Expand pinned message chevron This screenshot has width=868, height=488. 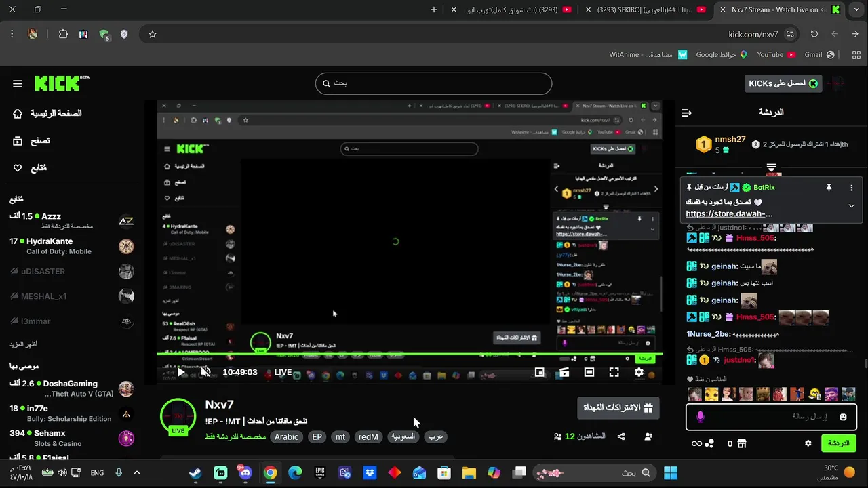(851, 206)
